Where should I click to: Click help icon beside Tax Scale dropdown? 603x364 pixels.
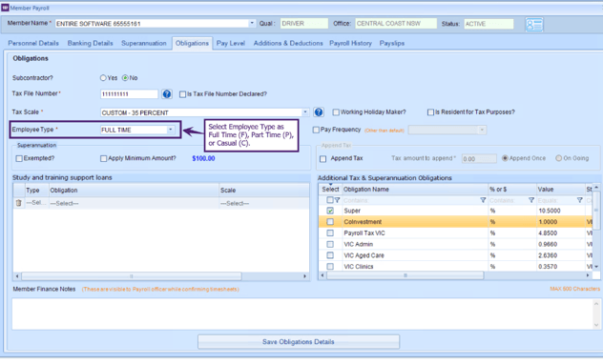pos(319,112)
